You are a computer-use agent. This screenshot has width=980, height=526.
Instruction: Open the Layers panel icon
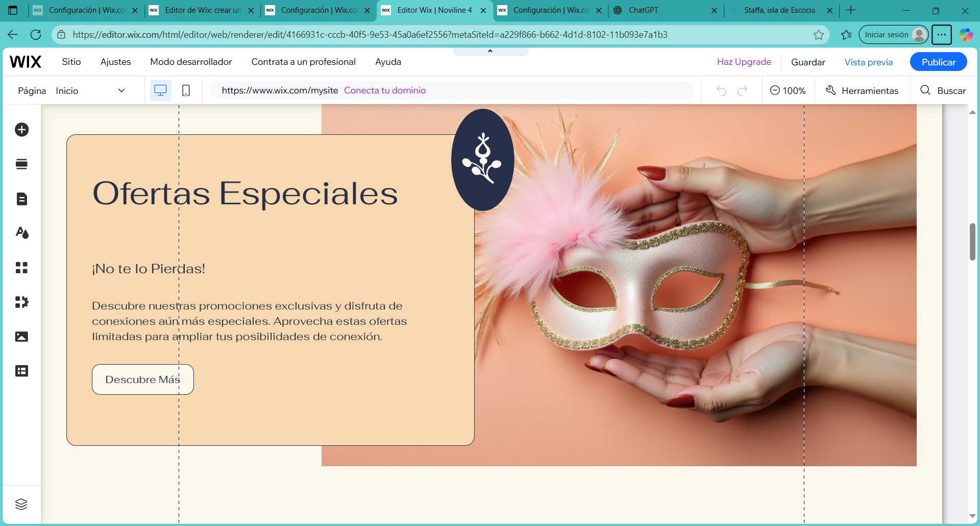pos(21,504)
